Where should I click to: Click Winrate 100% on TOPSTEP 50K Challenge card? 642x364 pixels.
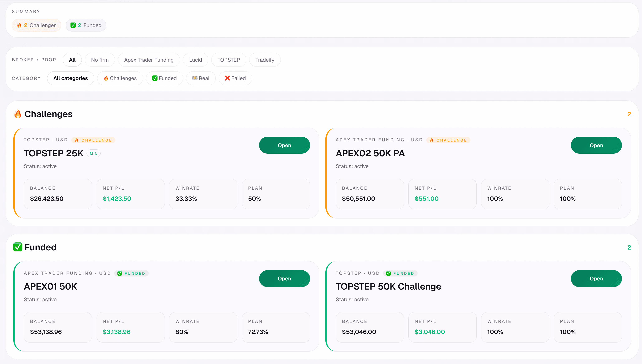pyautogui.click(x=495, y=332)
